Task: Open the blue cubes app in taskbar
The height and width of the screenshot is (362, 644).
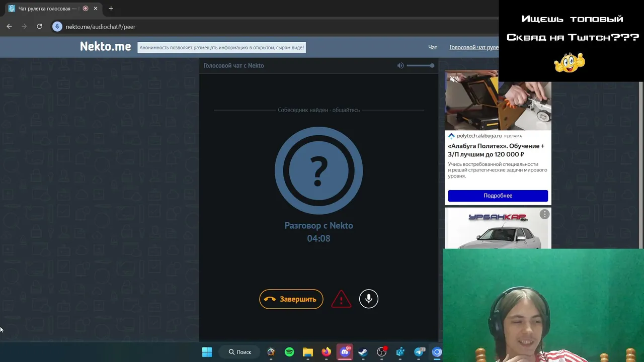Action: (400, 352)
